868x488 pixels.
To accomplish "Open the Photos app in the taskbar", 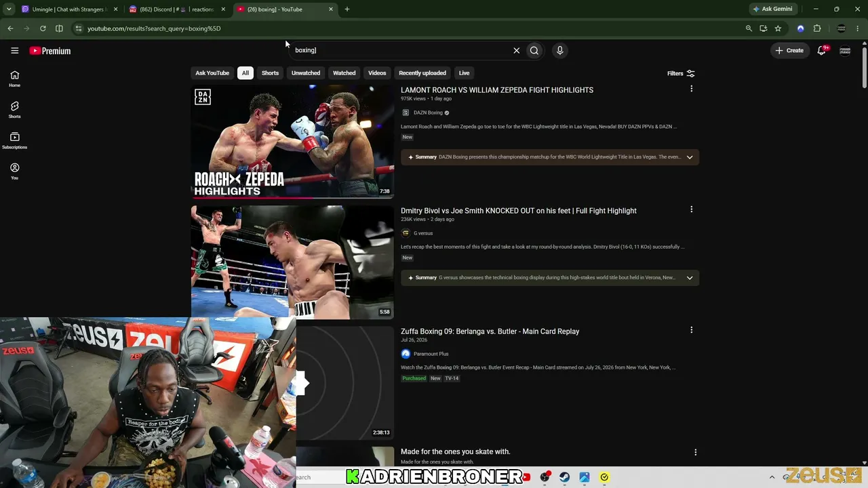I will 584,477.
